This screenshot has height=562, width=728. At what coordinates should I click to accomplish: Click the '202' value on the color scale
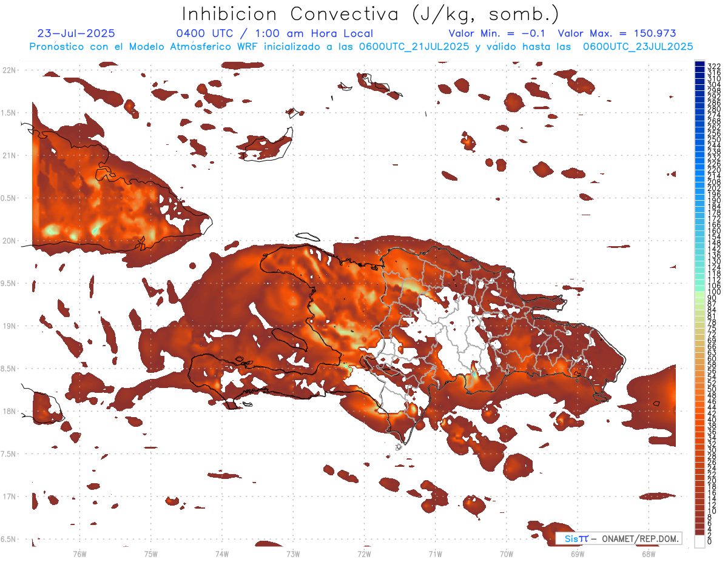tap(714, 188)
